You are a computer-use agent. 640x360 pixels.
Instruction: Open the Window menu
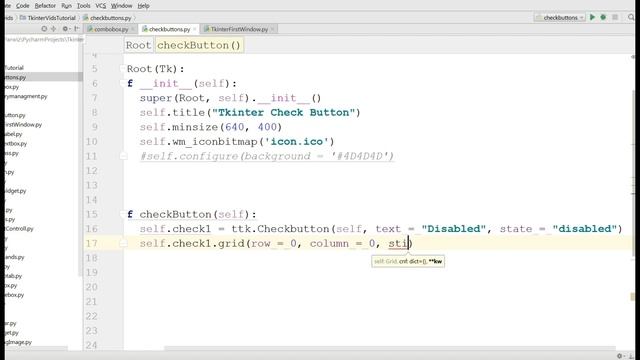[122, 6]
